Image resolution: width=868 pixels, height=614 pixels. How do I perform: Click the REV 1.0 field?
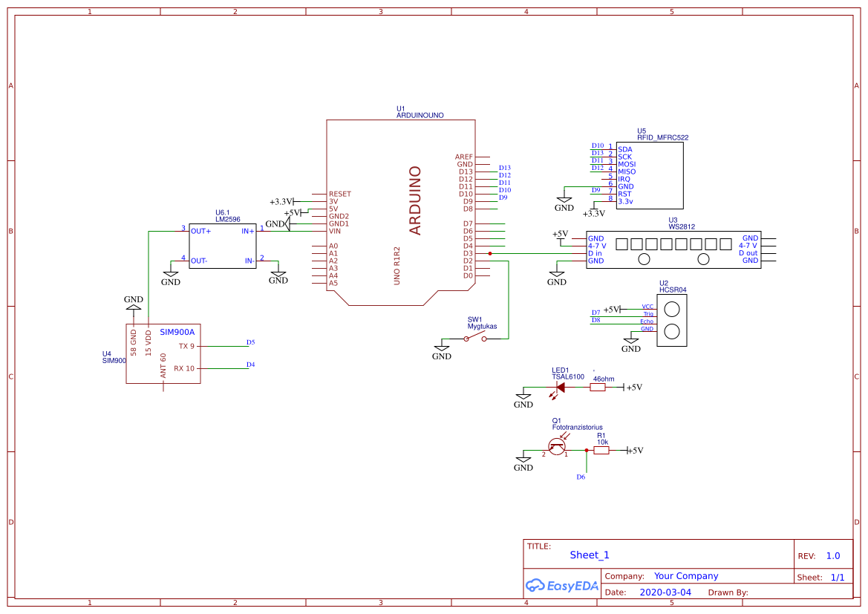point(832,555)
